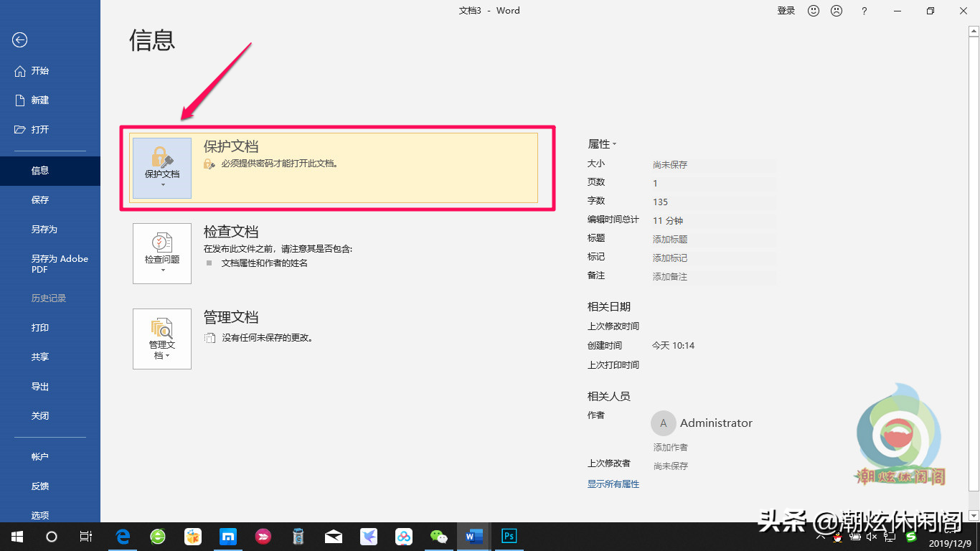Select the 信息 sidebar tab
Image resolution: width=980 pixels, height=551 pixels.
click(x=50, y=171)
